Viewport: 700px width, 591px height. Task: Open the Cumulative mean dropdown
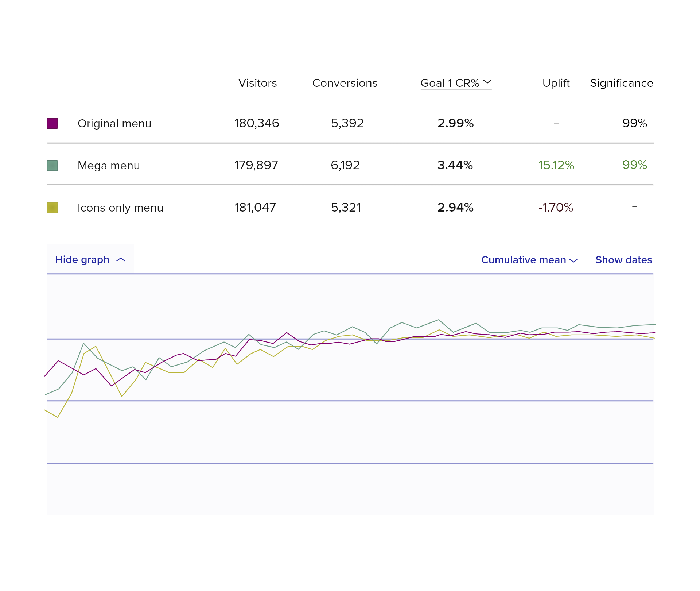pyautogui.click(x=529, y=260)
